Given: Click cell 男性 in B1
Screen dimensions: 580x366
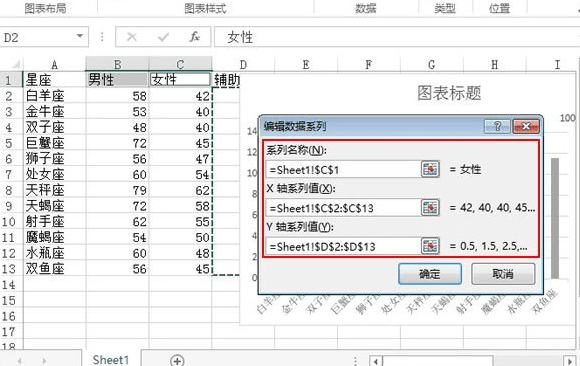Looking at the screenshot, I should (x=117, y=80).
